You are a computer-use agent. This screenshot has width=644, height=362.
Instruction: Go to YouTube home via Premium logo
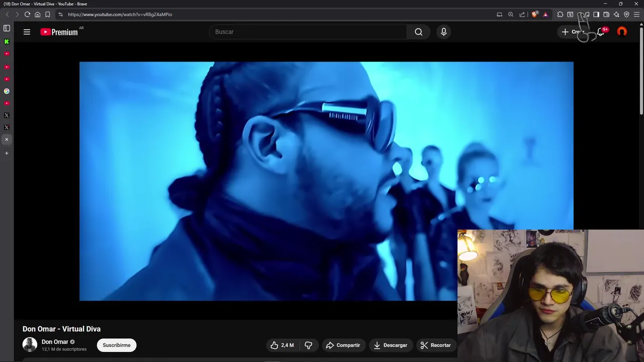(x=59, y=32)
